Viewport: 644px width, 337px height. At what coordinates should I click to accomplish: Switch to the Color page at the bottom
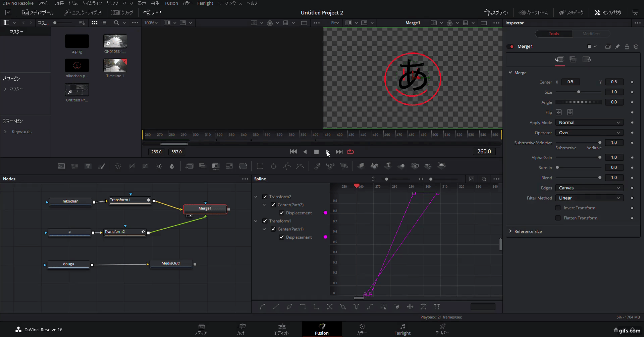click(x=362, y=329)
